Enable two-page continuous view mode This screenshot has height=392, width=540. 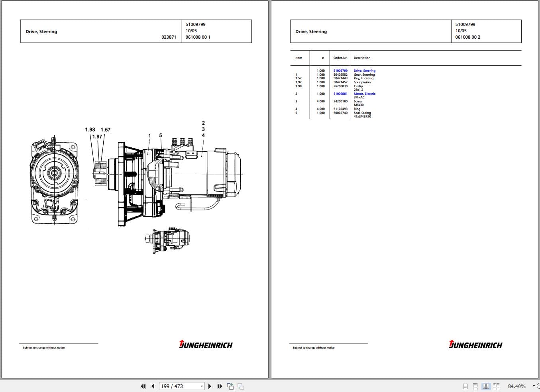pos(496,386)
